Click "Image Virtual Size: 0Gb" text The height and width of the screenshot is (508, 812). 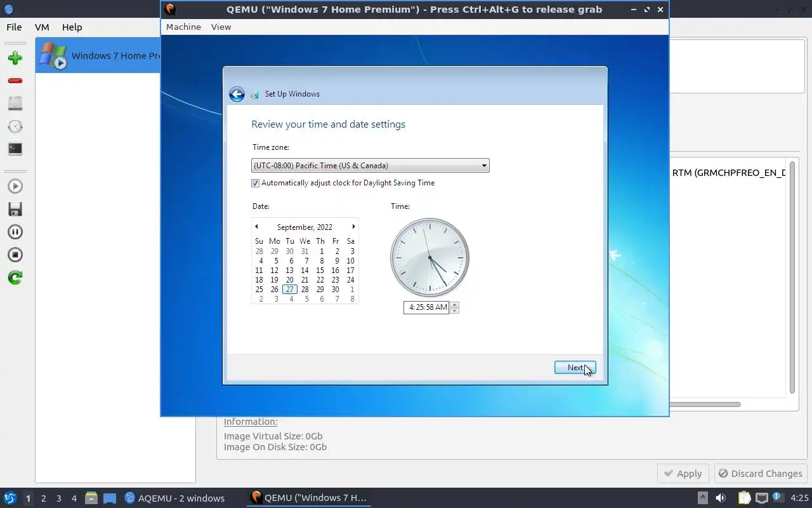[273, 436]
